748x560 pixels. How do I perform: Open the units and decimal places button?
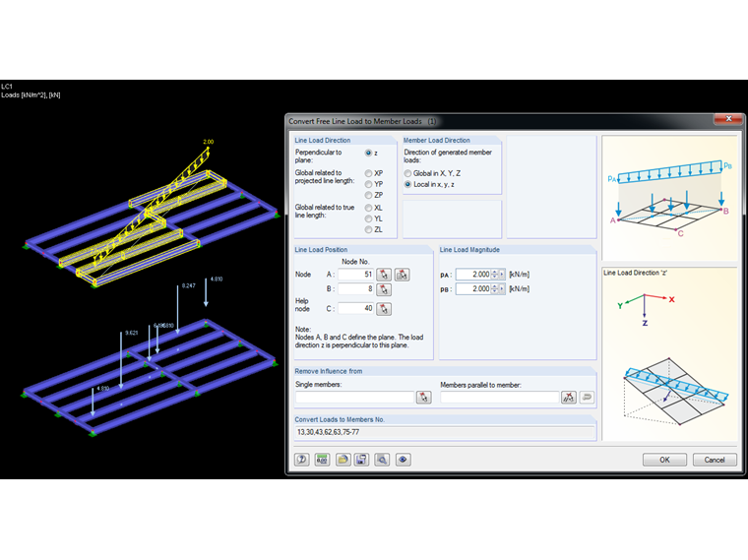(x=322, y=460)
